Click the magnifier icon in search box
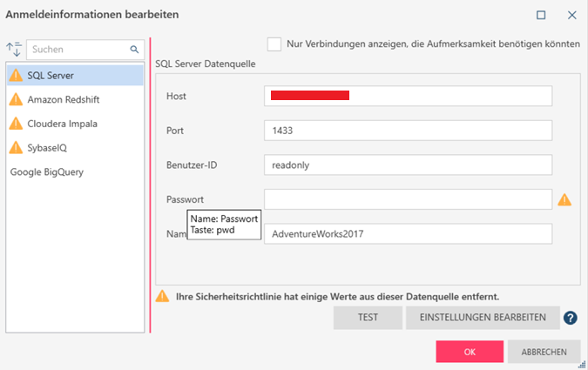 pyautogui.click(x=134, y=50)
